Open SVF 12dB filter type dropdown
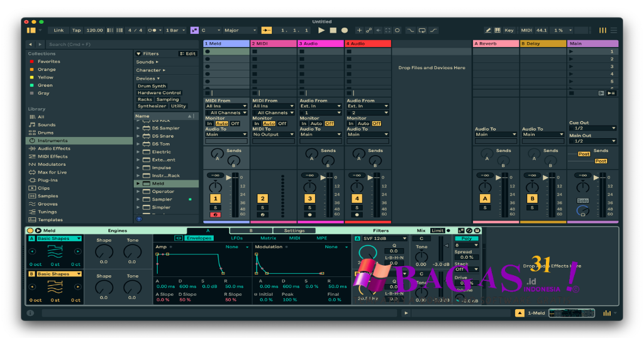The width and height of the screenshot is (644, 338). click(x=384, y=238)
